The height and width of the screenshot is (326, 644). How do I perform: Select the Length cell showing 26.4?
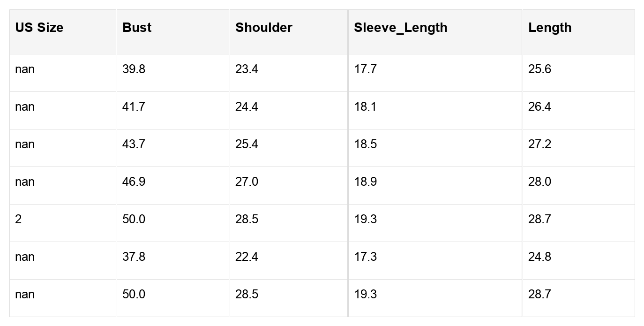pyautogui.click(x=539, y=107)
